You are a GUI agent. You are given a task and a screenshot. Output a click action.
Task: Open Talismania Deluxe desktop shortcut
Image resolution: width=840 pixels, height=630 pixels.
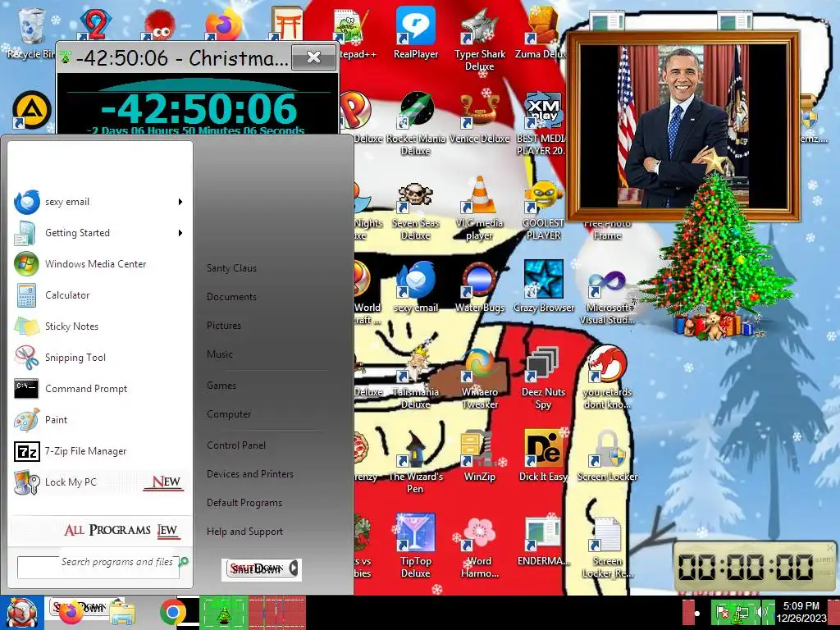(416, 377)
